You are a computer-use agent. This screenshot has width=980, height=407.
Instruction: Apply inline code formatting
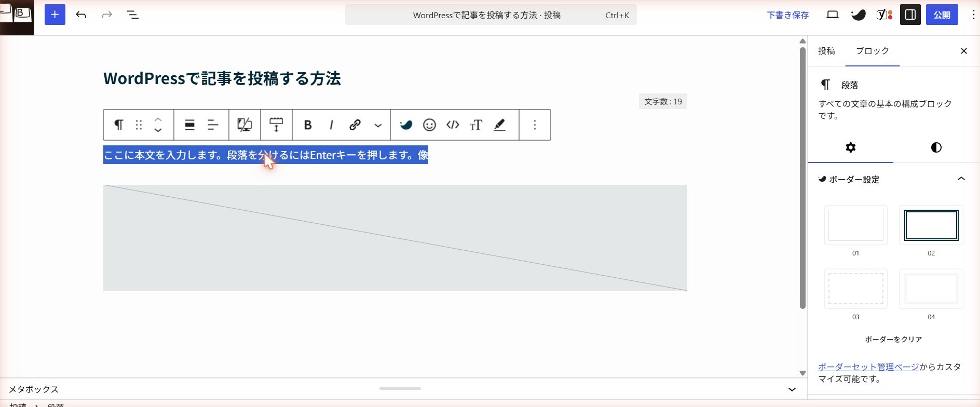453,125
